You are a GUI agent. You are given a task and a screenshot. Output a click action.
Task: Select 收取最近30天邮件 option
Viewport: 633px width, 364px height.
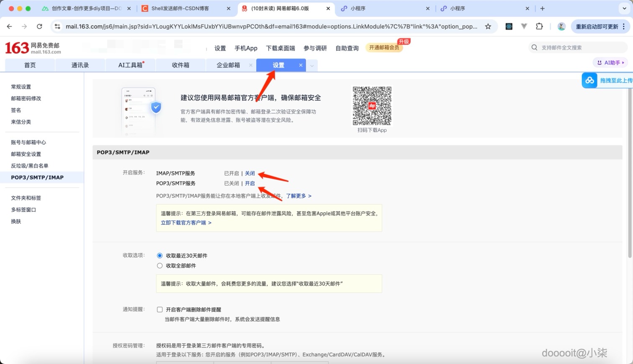pyautogui.click(x=160, y=255)
